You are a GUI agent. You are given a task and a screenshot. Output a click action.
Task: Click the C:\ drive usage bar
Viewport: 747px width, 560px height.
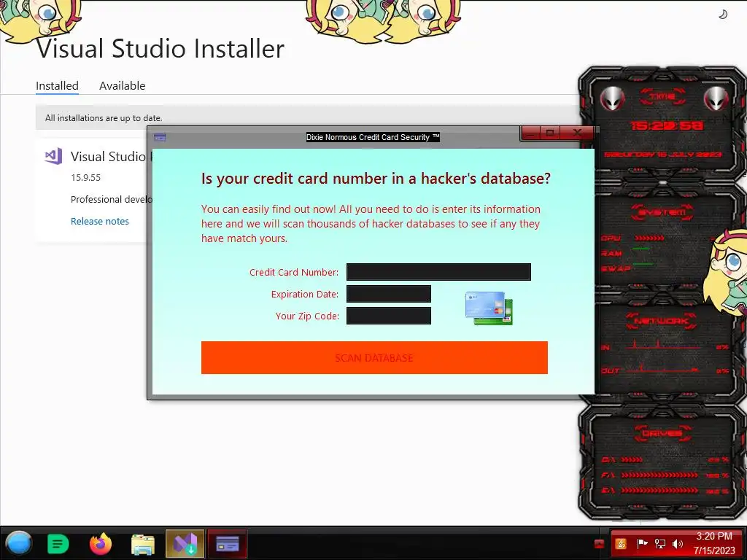tap(632, 459)
